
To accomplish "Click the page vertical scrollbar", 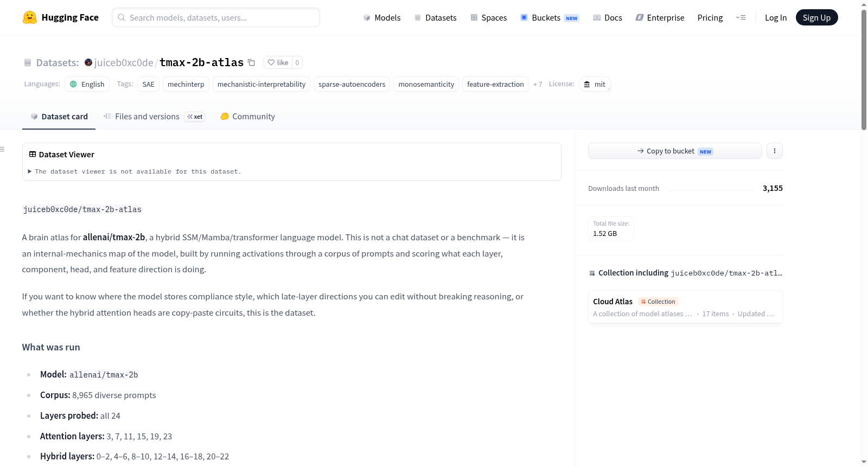I will coord(864,71).
